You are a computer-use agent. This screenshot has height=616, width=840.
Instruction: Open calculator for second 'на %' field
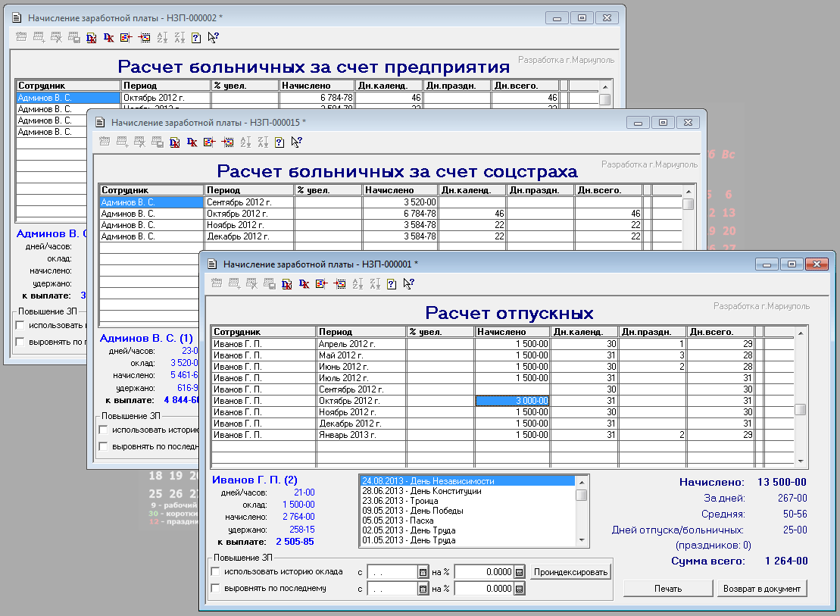pos(519,589)
